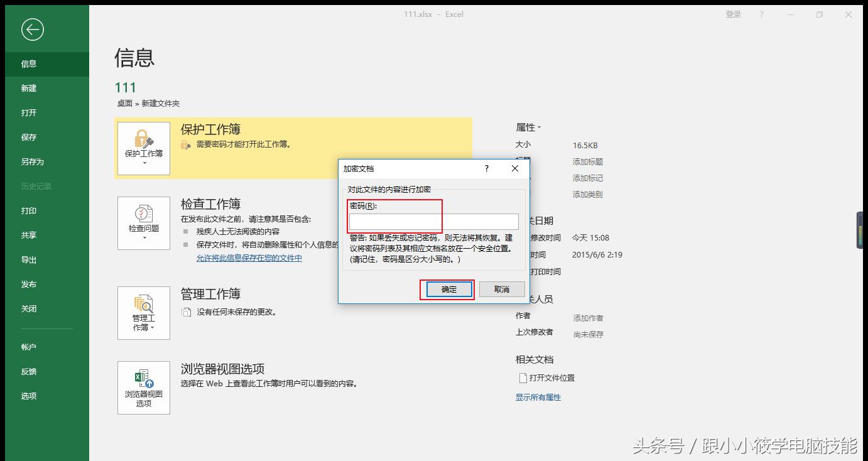Open the 属性 properties dropdown
The height and width of the screenshot is (461, 868).
[528, 127]
